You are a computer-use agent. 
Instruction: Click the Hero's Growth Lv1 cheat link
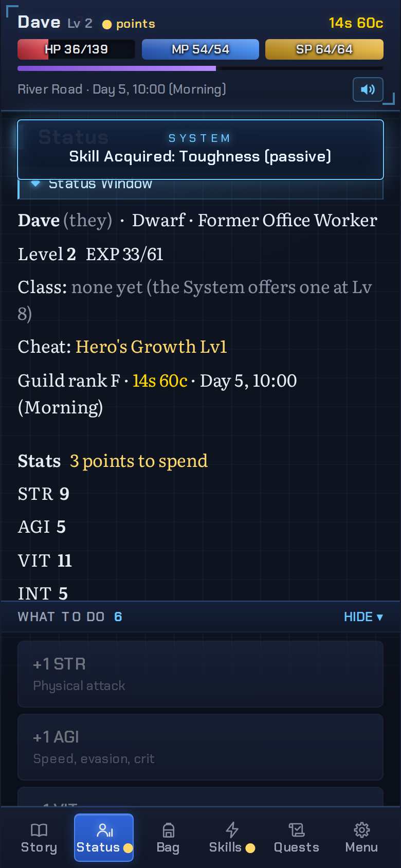tap(151, 347)
